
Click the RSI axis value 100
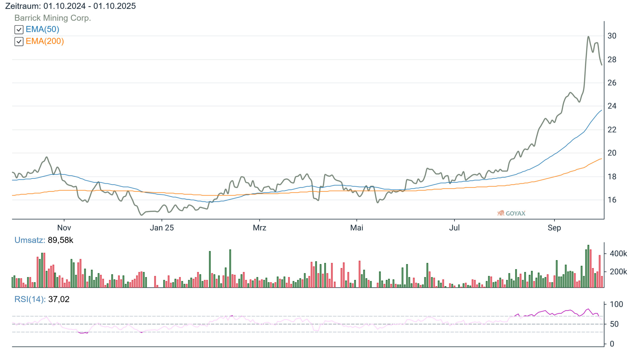[616, 304]
